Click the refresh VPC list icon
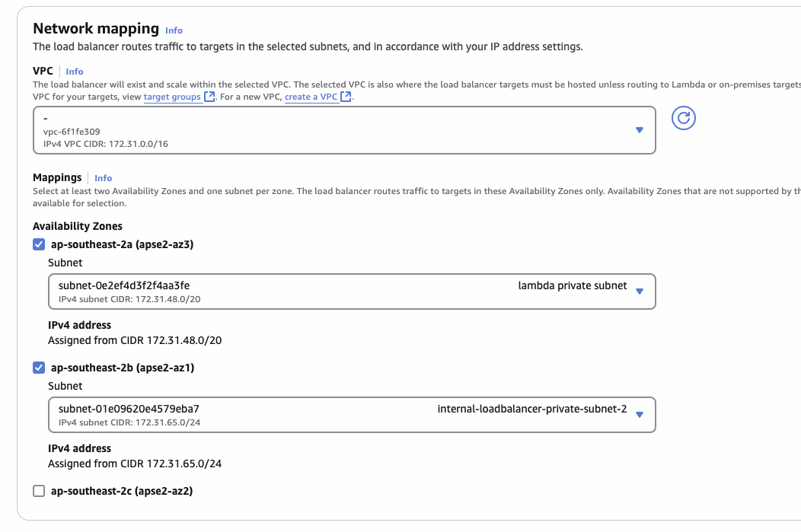801x532 pixels. click(x=684, y=118)
